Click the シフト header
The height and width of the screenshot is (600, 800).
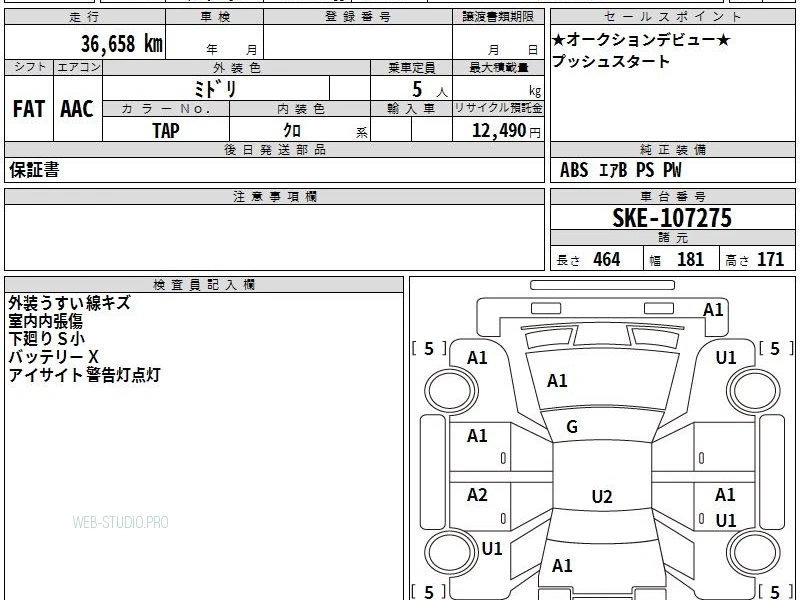(30, 67)
